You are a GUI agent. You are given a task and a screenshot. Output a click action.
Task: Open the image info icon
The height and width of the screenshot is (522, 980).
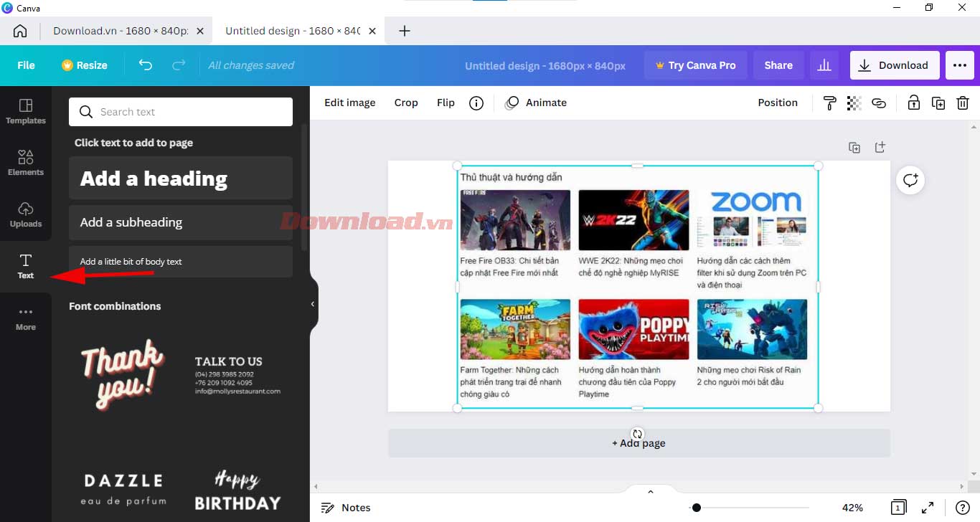(476, 103)
